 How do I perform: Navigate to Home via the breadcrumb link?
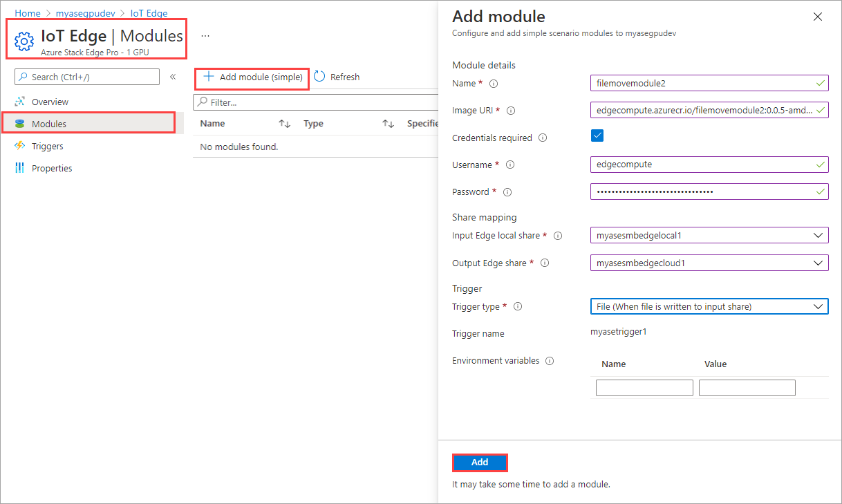[x=27, y=12]
